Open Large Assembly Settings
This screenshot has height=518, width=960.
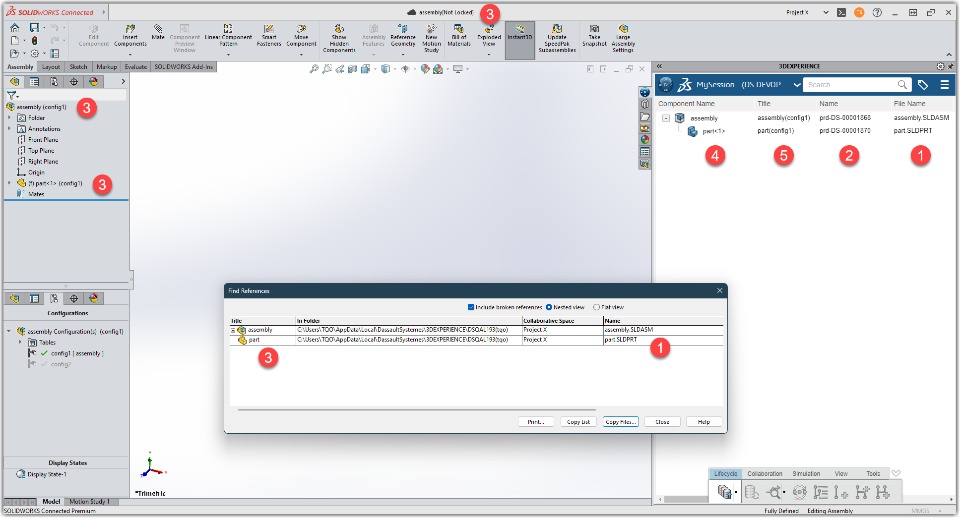623,38
